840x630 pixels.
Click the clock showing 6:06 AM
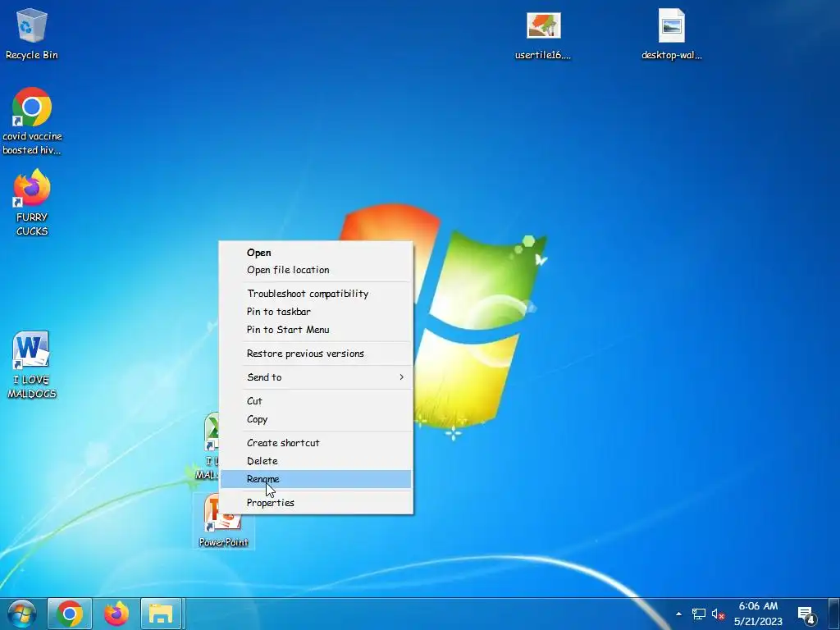click(x=758, y=614)
